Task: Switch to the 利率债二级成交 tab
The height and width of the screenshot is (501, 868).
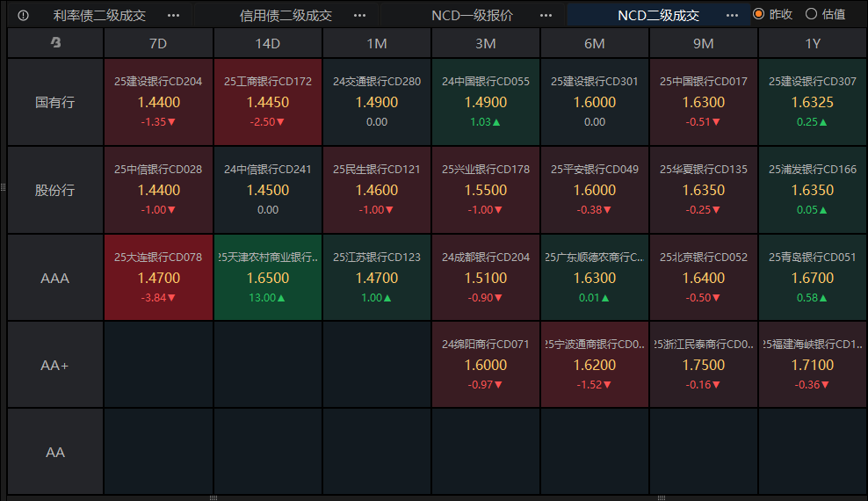Action: [x=99, y=15]
